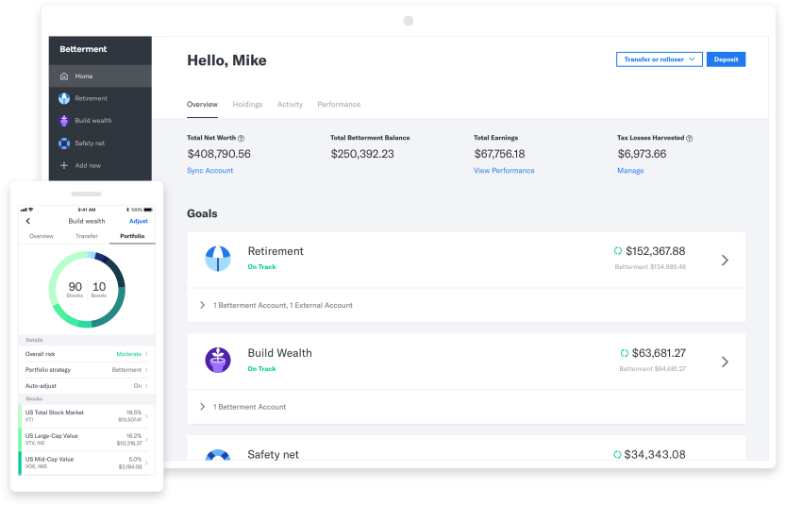Click the help icon beside Tax Losses Harvested

pyautogui.click(x=689, y=138)
